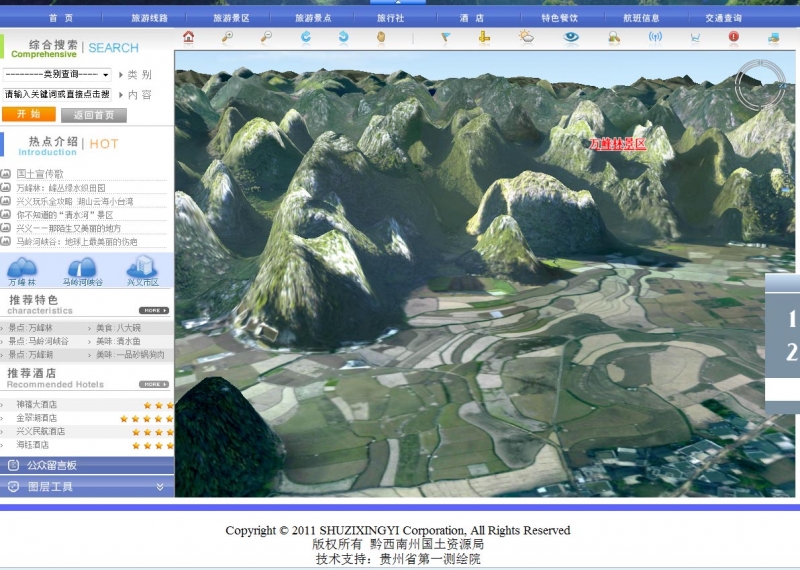Click the blue profile chart icon
Viewport: 800px width, 570px height.
[695, 37]
